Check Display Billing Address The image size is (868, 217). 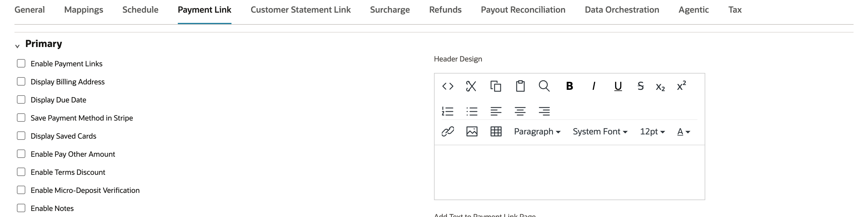pyautogui.click(x=21, y=82)
